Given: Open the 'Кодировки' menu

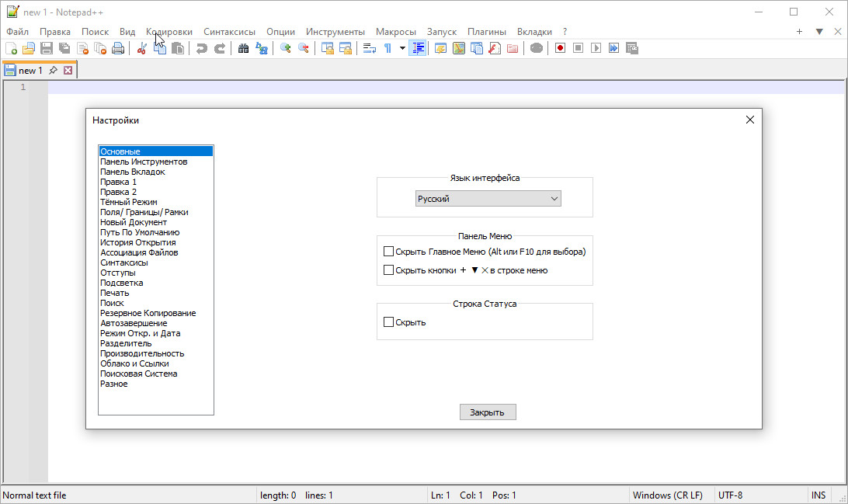Looking at the screenshot, I should coord(169,32).
